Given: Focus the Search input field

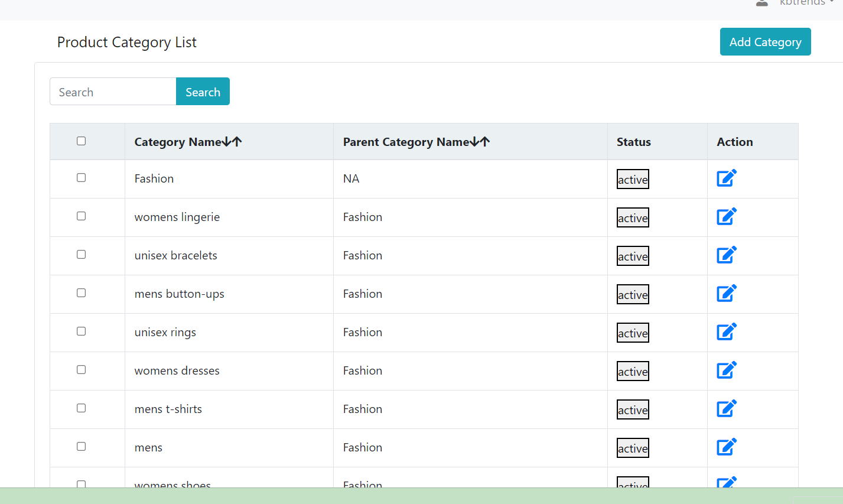Looking at the screenshot, I should pyautogui.click(x=113, y=92).
